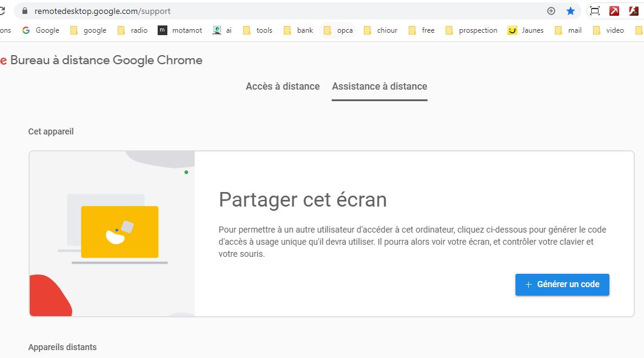Expand the tools bookmark folder

258,30
